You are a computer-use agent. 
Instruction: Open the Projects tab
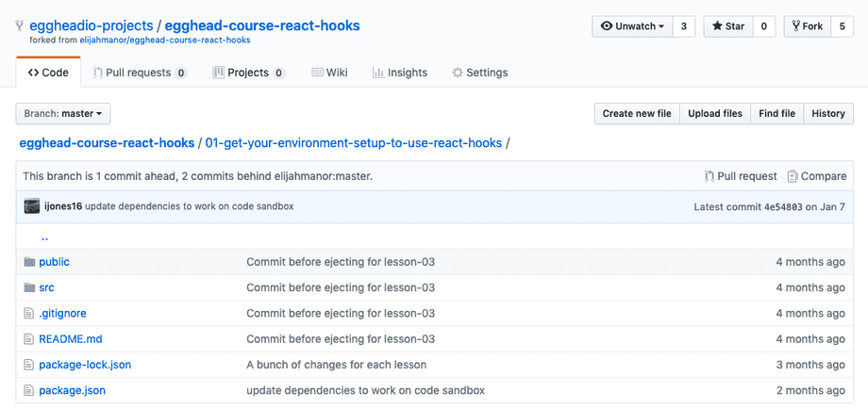click(x=249, y=73)
